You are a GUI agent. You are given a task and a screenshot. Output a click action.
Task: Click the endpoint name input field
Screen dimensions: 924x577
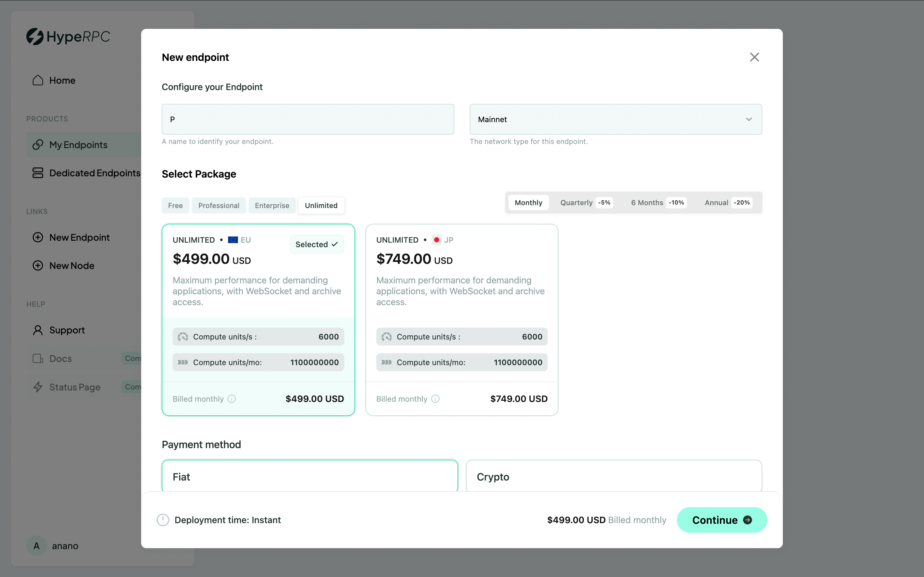pyautogui.click(x=308, y=120)
